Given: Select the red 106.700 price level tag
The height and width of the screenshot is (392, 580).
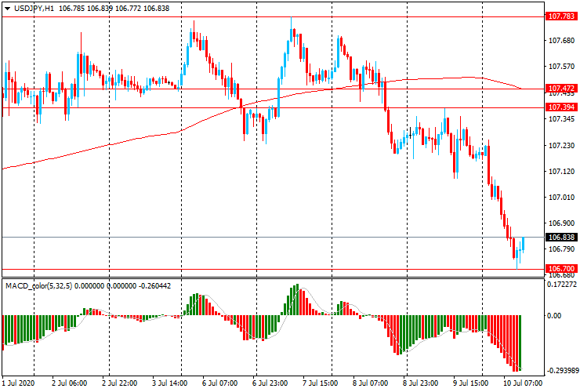Looking at the screenshot, I should [x=561, y=268].
